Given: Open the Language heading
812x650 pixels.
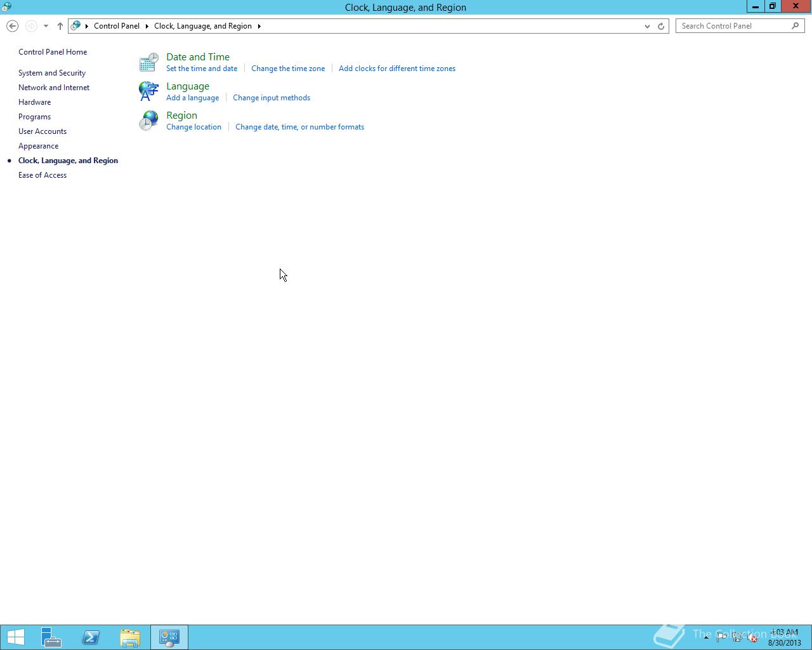Looking at the screenshot, I should coord(188,86).
